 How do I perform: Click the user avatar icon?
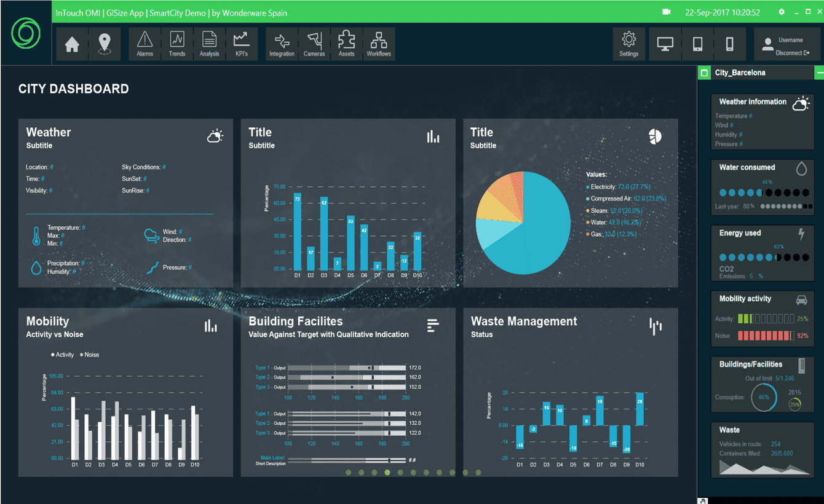click(x=767, y=44)
